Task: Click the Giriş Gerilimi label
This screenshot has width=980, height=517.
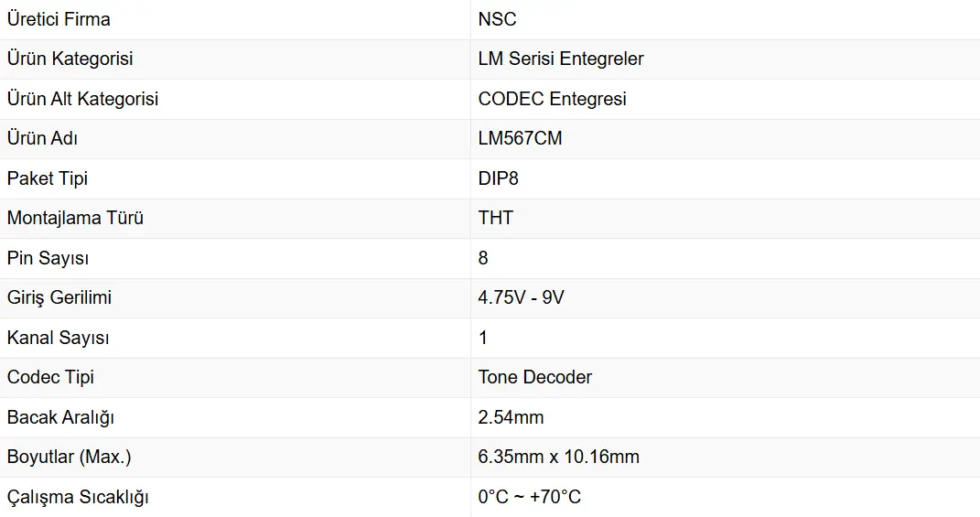Action: tap(59, 297)
